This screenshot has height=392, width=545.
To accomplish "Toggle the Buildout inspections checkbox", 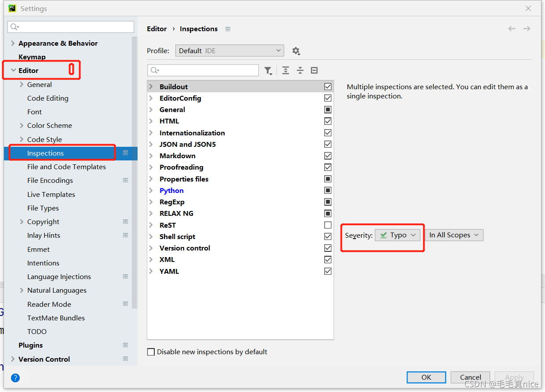I will point(328,87).
